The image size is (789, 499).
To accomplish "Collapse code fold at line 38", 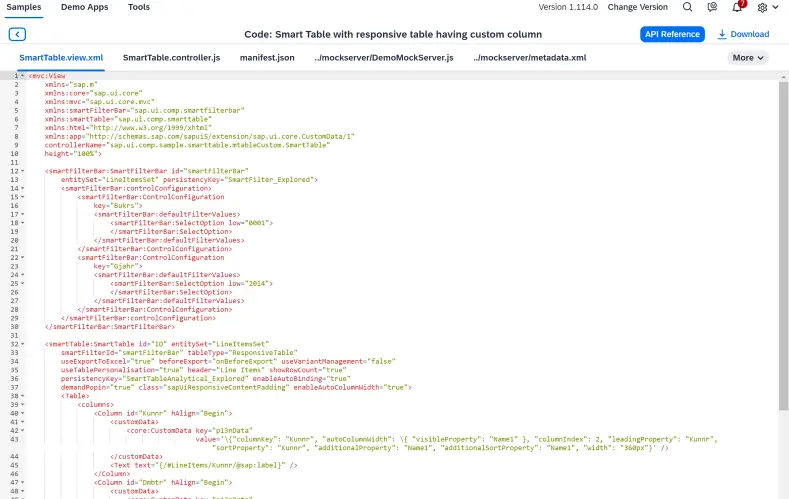I will [x=23, y=396].
